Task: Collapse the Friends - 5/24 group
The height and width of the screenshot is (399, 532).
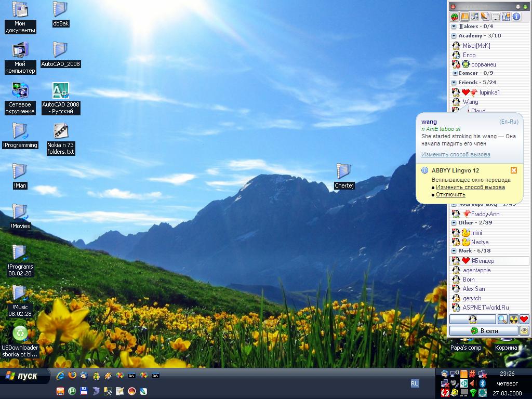Action: click(454, 83)
